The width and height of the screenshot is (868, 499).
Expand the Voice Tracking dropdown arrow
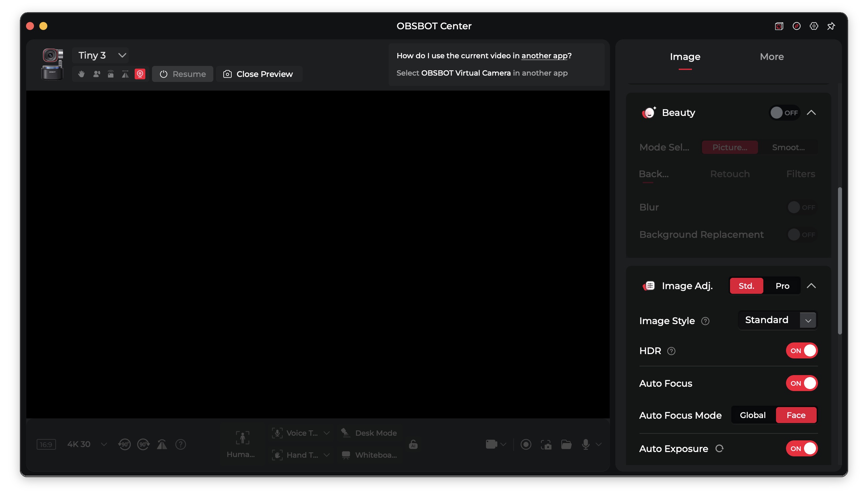(x=326, y=433)
